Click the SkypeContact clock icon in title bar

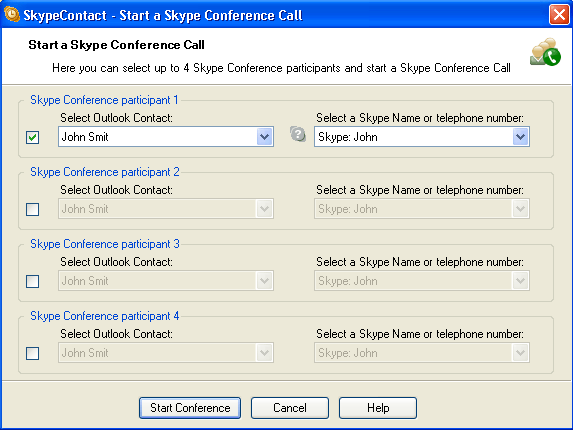(x=12, y=15)
